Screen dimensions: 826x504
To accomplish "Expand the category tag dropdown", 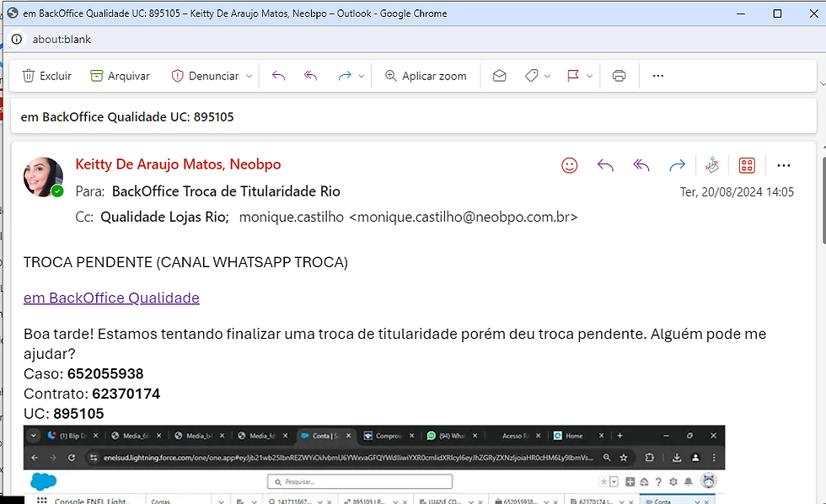I will [547, 76].
